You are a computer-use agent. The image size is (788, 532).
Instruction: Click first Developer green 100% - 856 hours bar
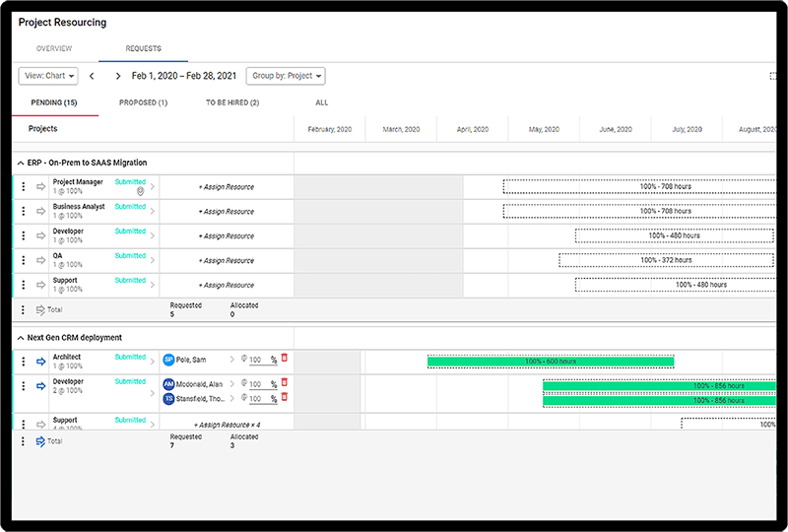(659, 385)
